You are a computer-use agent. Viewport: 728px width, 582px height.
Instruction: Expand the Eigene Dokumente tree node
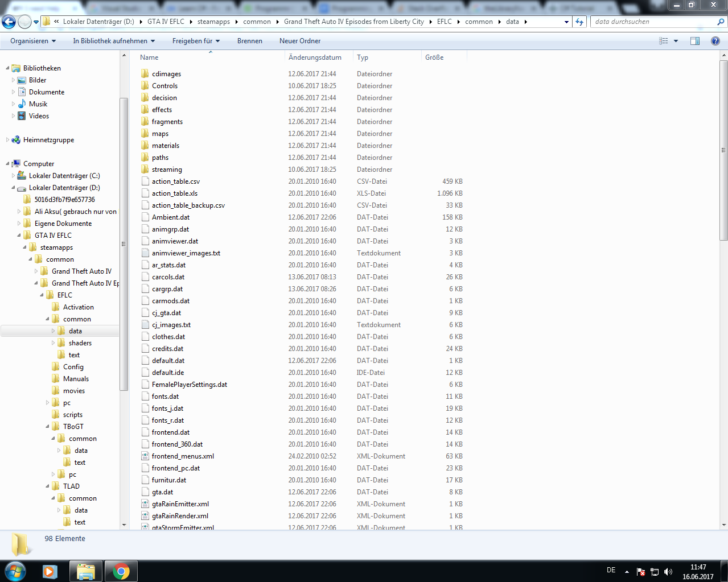point(19,223)
